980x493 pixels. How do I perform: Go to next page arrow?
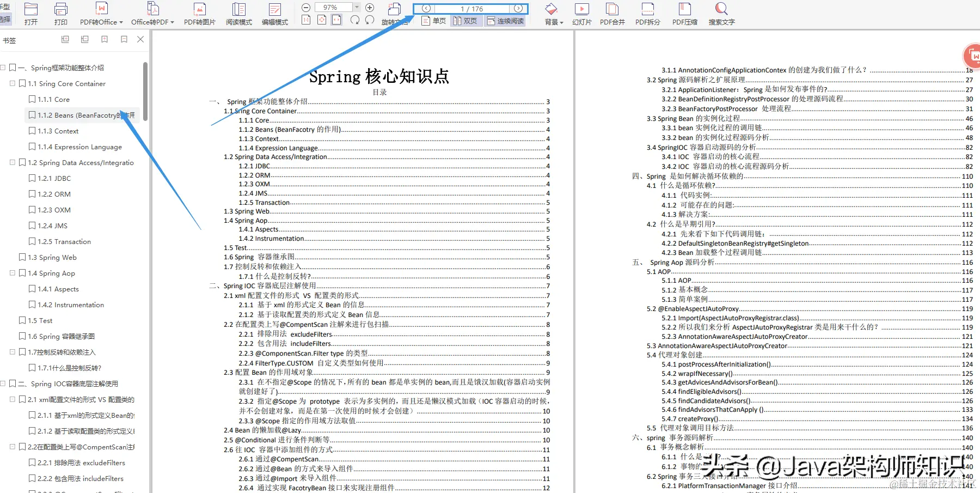[x=518, y=9]
